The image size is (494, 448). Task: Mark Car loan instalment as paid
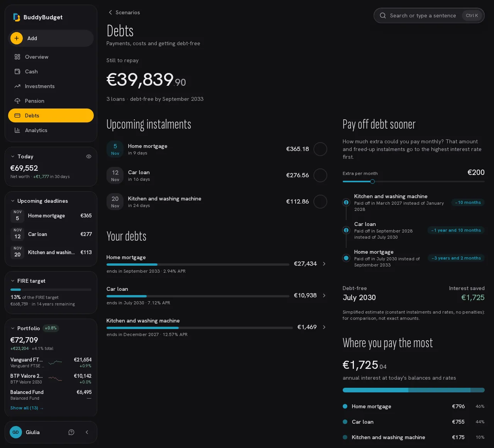pyautogui.click(x=320, y=175)
